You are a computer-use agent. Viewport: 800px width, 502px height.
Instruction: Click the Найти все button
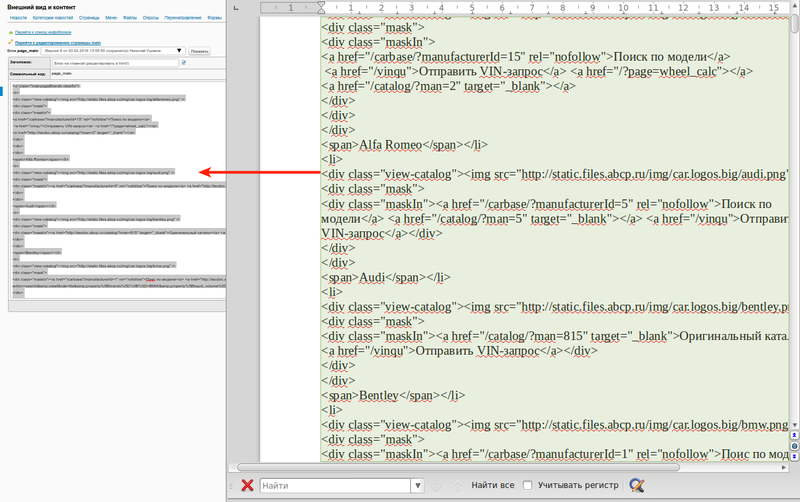tap(493, 485)
